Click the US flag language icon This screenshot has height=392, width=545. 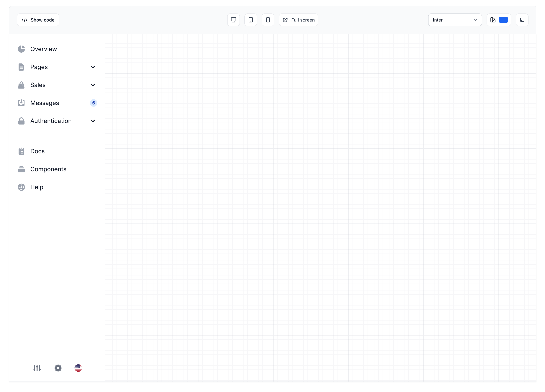click(78, 368)
